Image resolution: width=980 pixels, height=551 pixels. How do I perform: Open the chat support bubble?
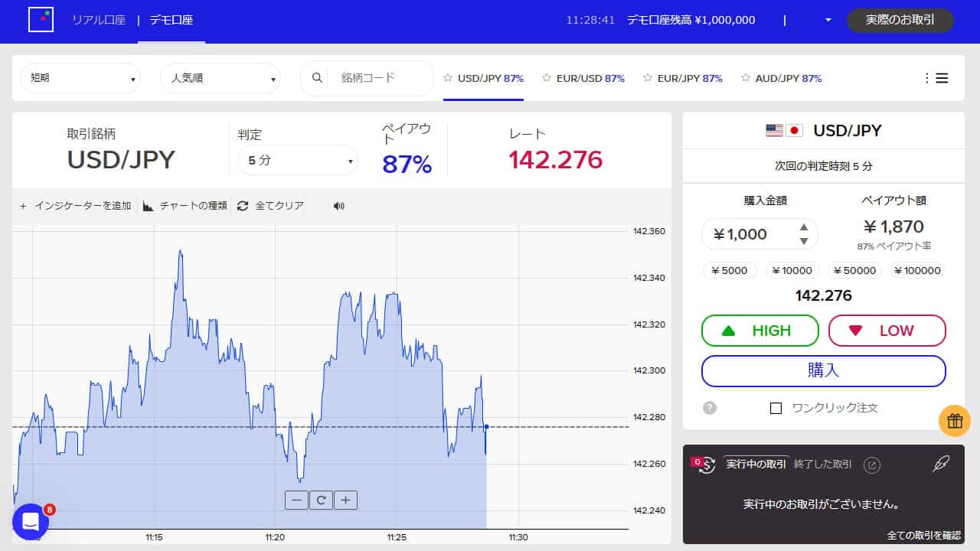coord(31,522)
